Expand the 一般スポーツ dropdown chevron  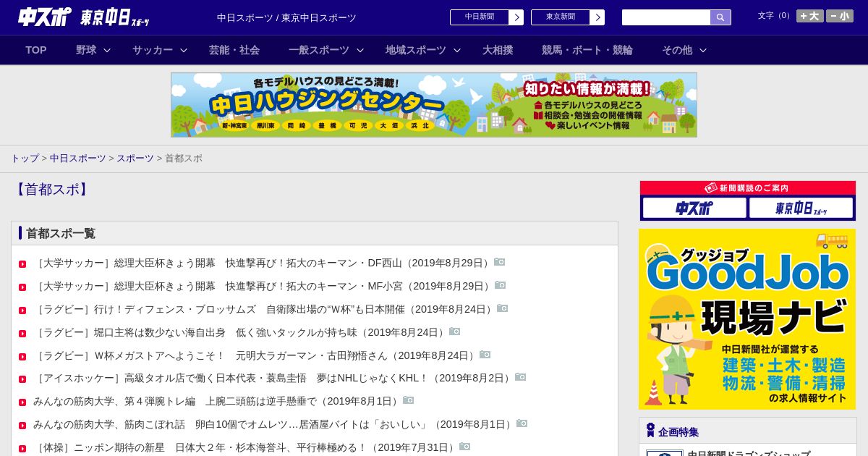pyautogui.click(x=360, y=51)
